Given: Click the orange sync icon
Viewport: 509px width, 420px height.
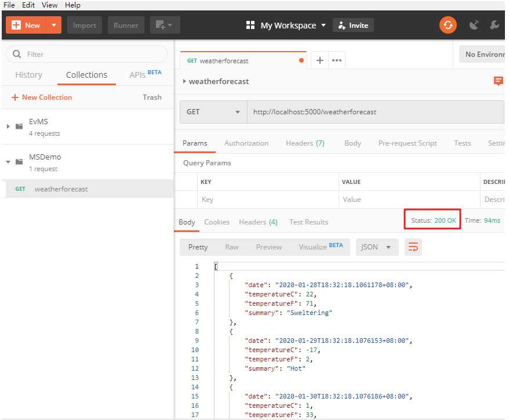Looking at the screenshot, I should 448,25.
